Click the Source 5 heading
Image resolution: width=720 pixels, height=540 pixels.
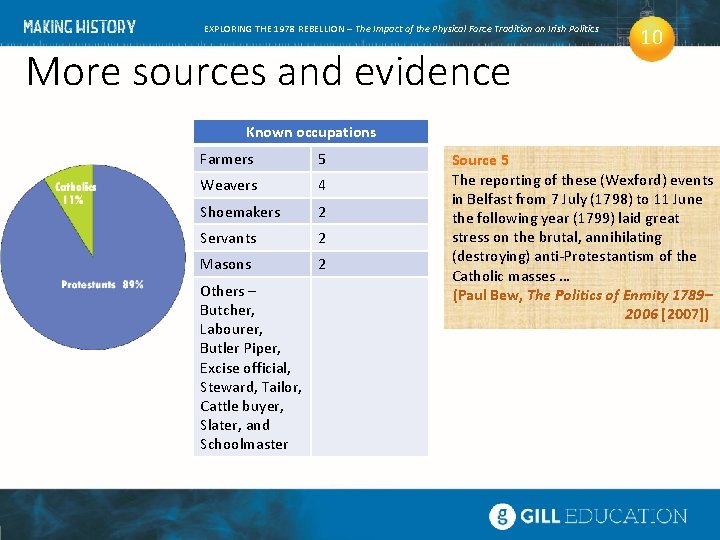click(480, 160)
